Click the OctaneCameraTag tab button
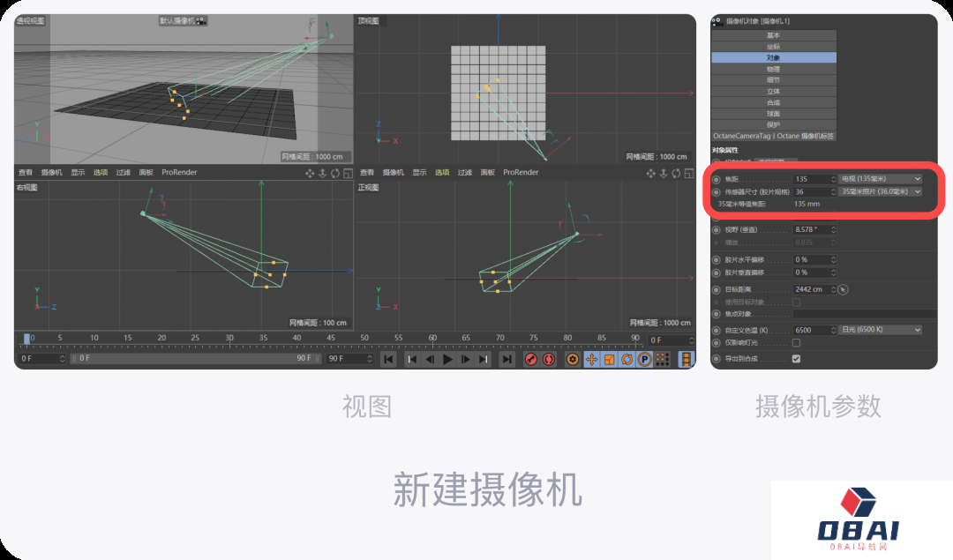Image resolution: width=953 pixels, height=560 pixels. (773, 136)
